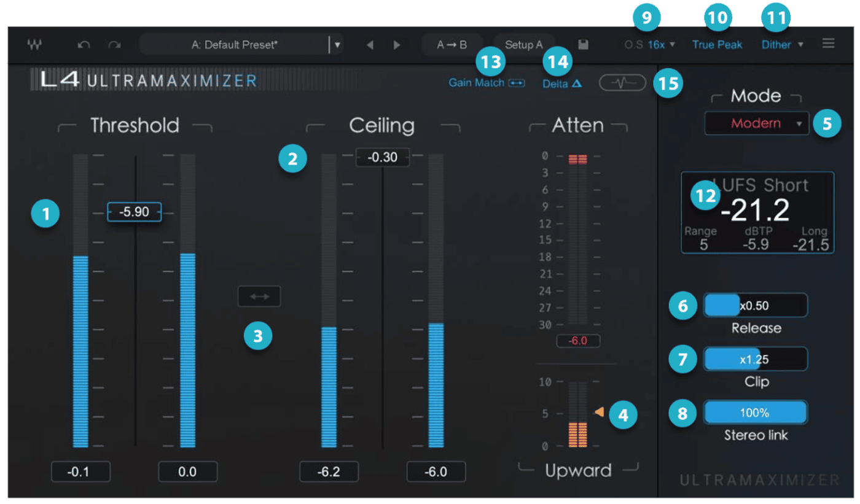Open the oversampling 16x dropdown
This screenshot has width=860, height=504.
point(662,45)
